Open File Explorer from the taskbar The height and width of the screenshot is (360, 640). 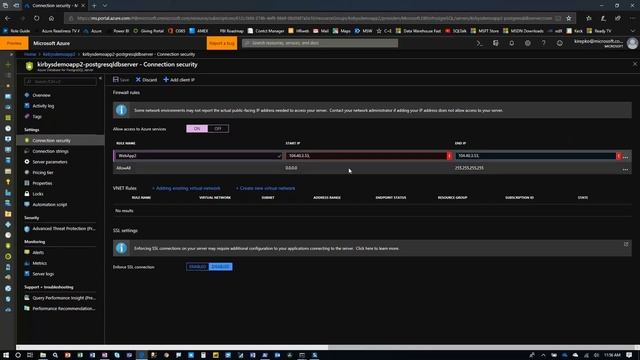[x=42, y=355]
